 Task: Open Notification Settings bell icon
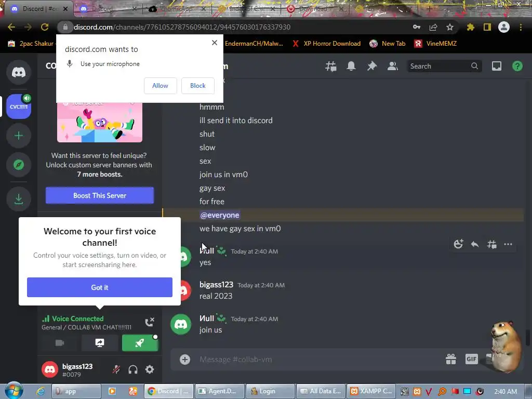[351, 66]
